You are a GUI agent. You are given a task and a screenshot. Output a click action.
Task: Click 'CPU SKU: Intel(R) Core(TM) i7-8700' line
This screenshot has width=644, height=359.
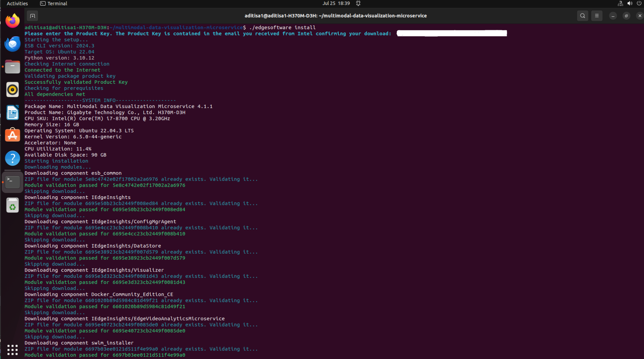pyautogui.click(x=97, y=118)
